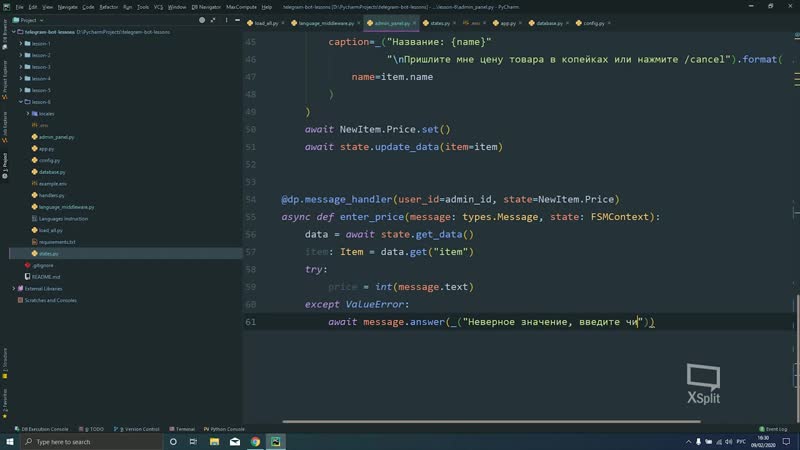Open the Python Console tool window
The width and height of the screenshot is (800, 450).
pyautogui.click(x=224, y=429)
